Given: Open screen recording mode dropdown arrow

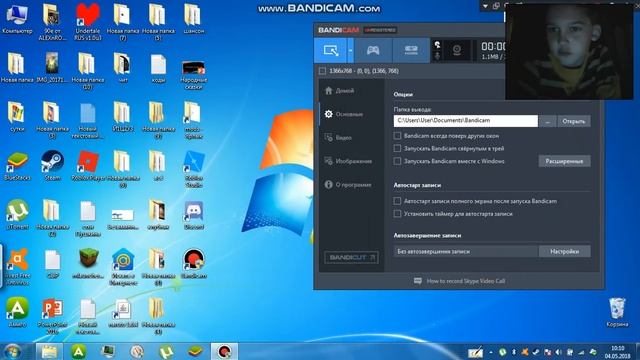Looking at the screenshot, I should pos(350,50).
